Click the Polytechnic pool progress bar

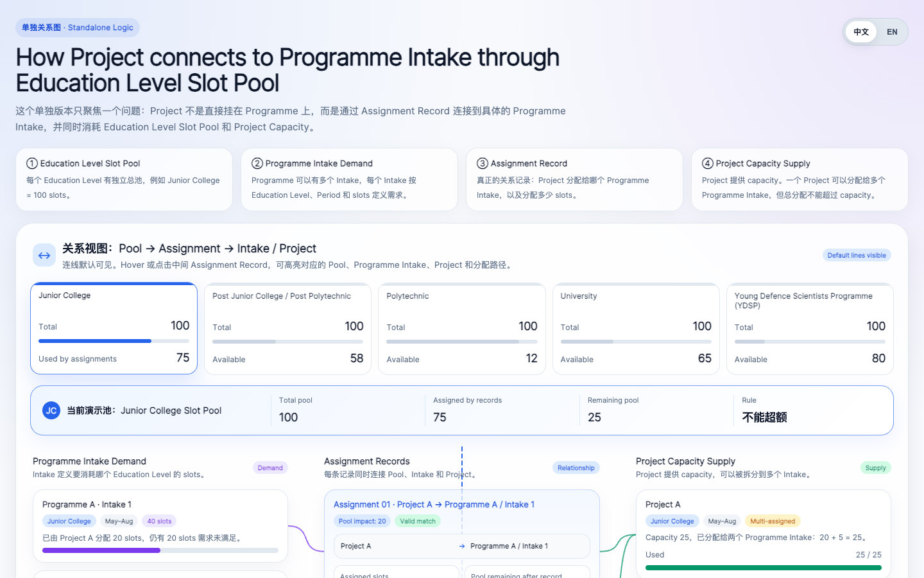point(462,342)
